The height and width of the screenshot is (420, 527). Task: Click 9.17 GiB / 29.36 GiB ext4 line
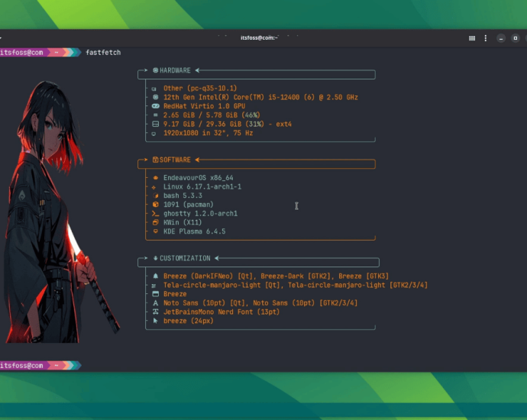(228, 124)
